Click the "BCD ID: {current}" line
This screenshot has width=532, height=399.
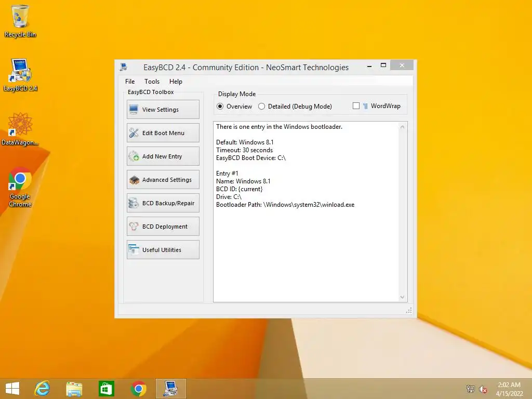239,189
